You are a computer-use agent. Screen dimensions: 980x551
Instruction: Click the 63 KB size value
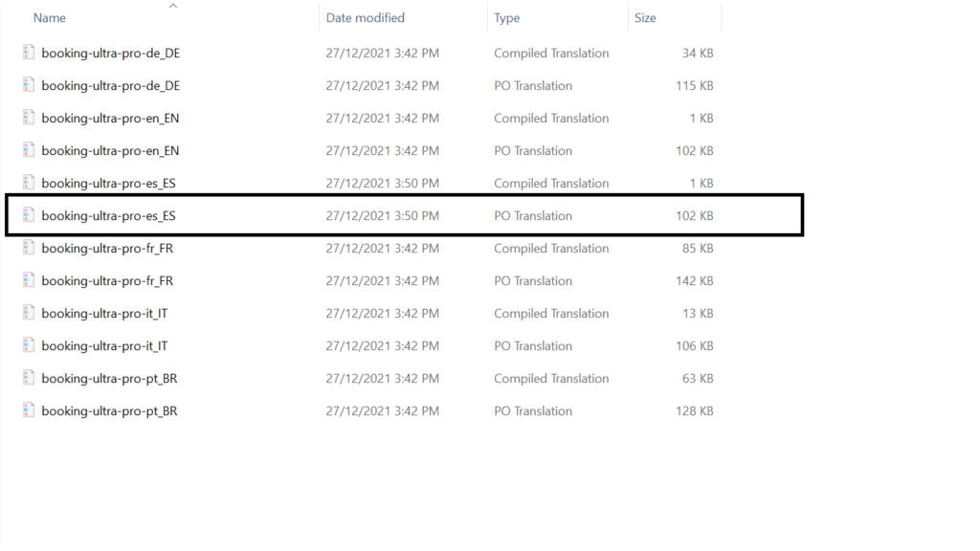coord(698,378)
